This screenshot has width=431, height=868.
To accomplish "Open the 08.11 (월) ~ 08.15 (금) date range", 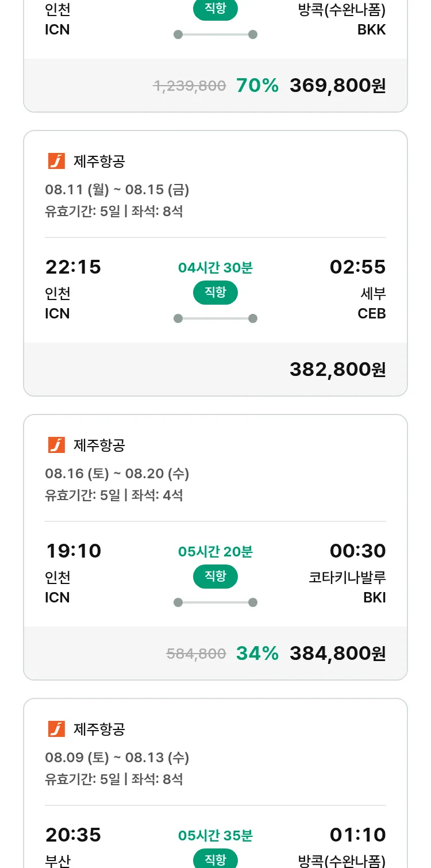I will [x=117, y=190].
